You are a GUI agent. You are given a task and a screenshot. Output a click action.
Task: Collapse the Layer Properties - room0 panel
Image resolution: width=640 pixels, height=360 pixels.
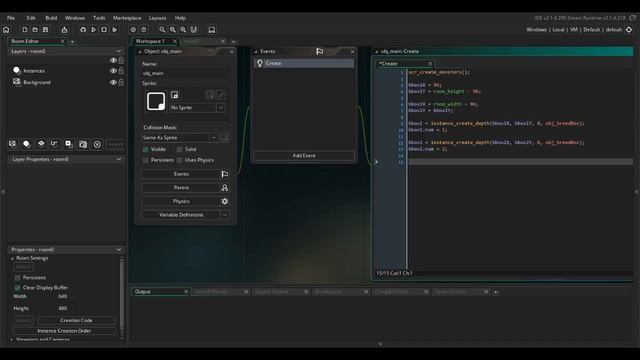[119, 159]
